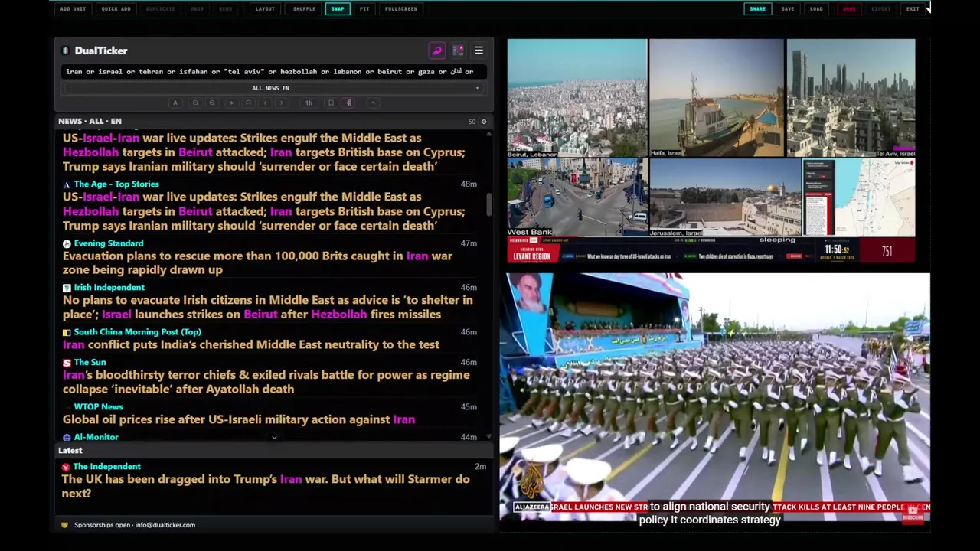980x551 pixels.
Task: Expand the news list chevron above Latest
Action: point(274,438)
